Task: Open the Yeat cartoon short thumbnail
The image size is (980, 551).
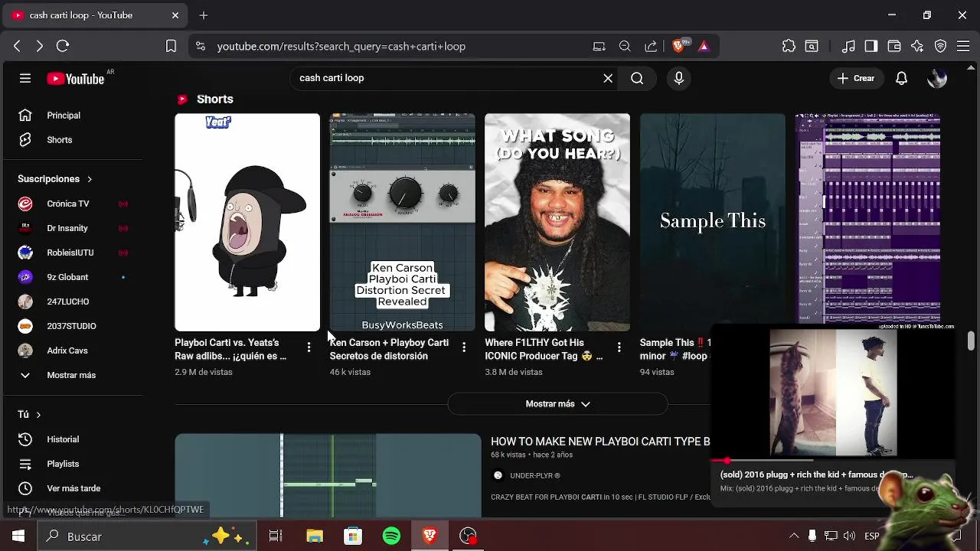Action: coord(247,223)
